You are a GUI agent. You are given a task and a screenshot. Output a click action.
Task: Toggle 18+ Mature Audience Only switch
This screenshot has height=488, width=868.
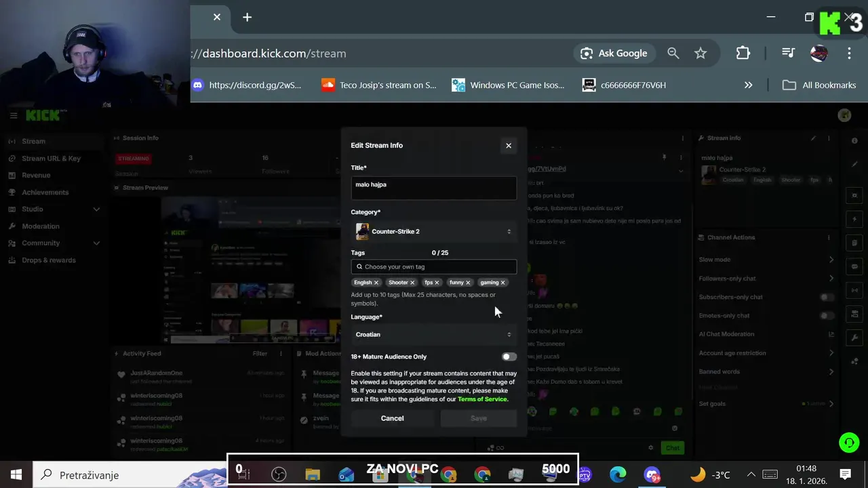point(509,357)
